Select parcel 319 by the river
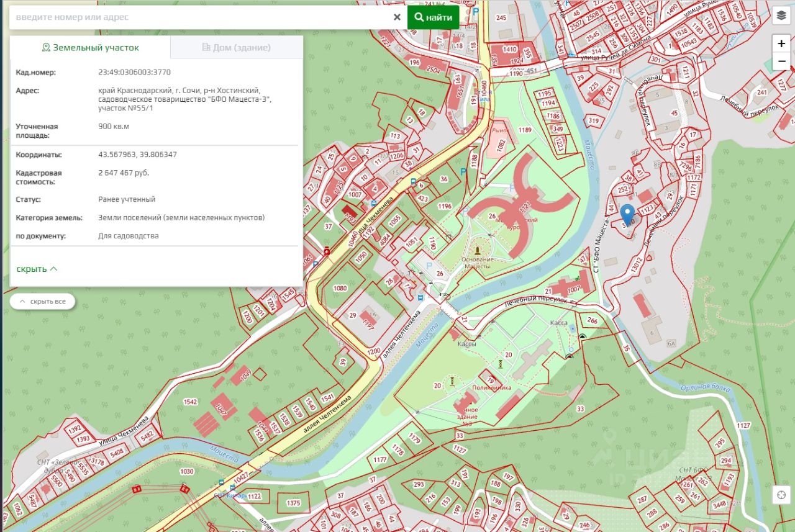The height and width of the screenshot is (532, 795). pyautogui.click(x=594, y=120)
